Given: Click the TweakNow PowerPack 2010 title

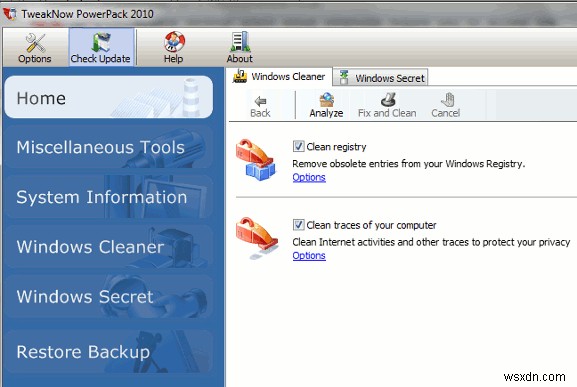Looking at the screenshot, I should pos(87,14).
